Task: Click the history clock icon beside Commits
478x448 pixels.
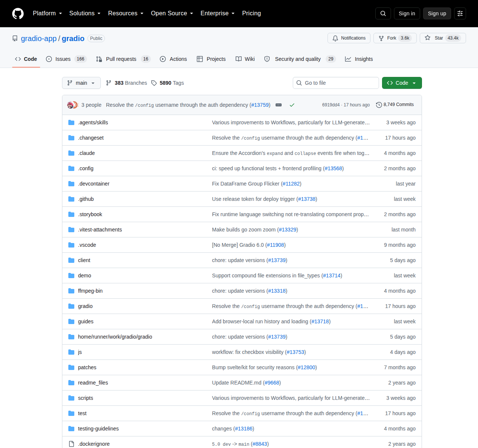Action: click(379, 105)
